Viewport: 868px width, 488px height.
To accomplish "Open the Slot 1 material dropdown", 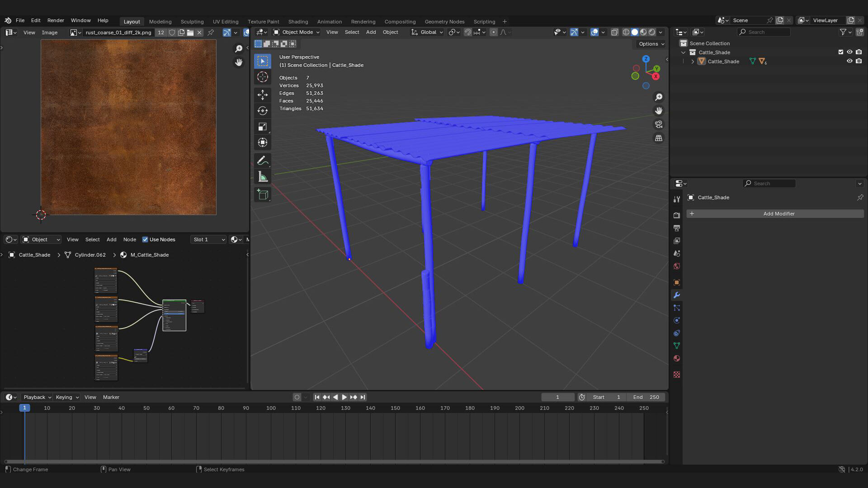I will 208,239.
